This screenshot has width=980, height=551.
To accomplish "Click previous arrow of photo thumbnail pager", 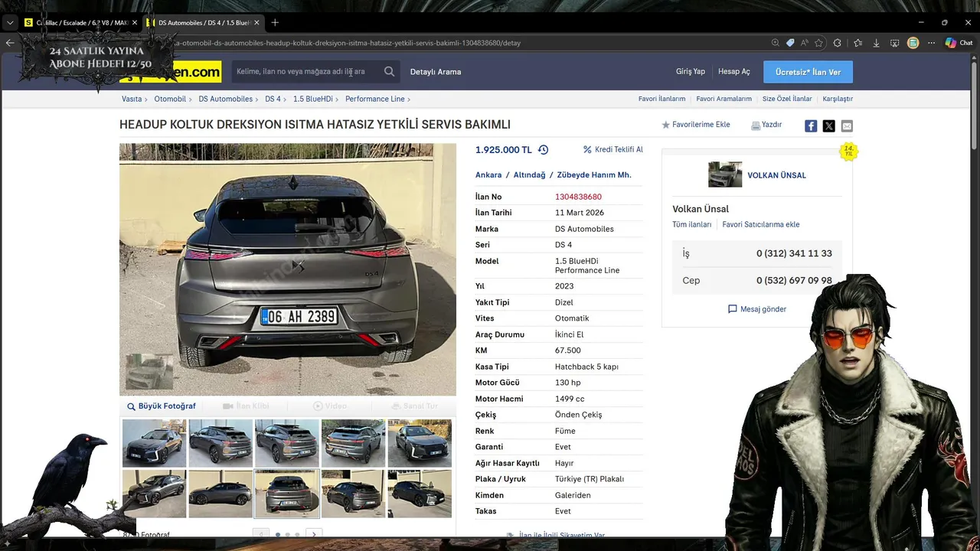I will pyautogui.click(x=261, y=534).
